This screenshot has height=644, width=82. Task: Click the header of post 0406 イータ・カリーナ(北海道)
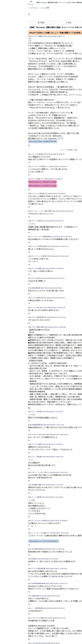click(48, 533)
